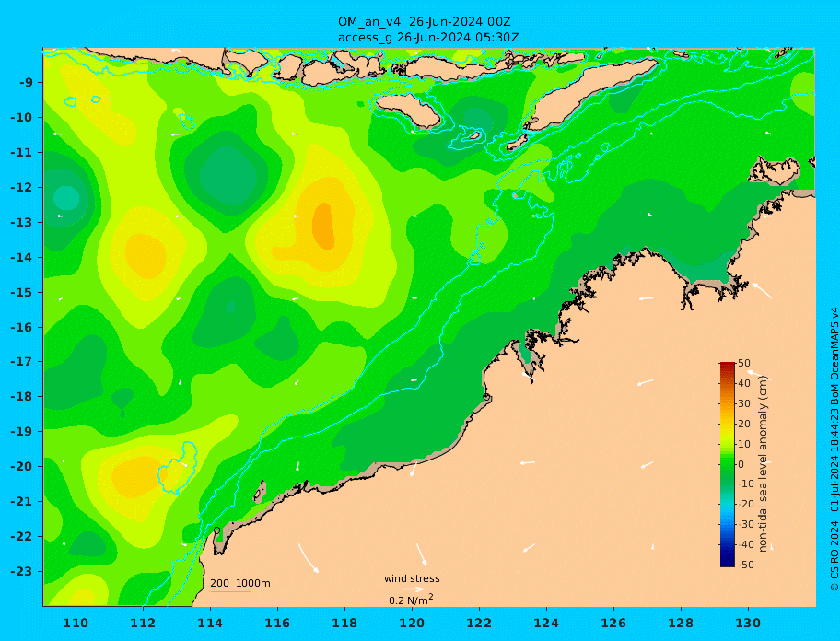840x641 pixels.
Task: Click the color bar value label 30
Action: (744, 403)
